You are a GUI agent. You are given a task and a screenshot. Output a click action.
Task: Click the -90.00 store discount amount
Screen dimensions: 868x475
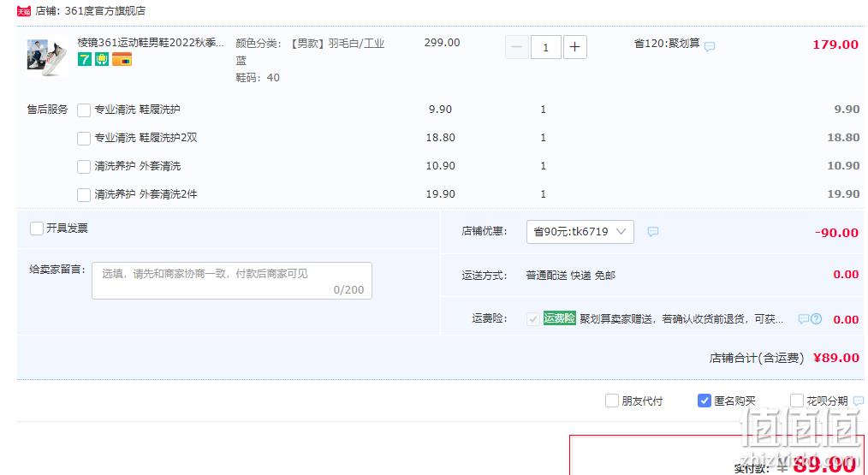pos(836,233)
